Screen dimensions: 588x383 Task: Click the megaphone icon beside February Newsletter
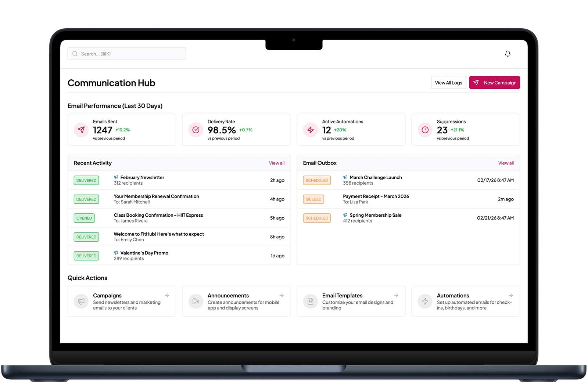point(116,177)
